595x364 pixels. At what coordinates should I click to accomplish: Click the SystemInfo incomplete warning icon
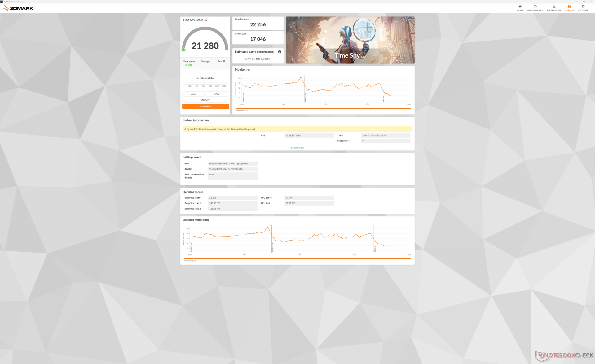pos(185,129)
